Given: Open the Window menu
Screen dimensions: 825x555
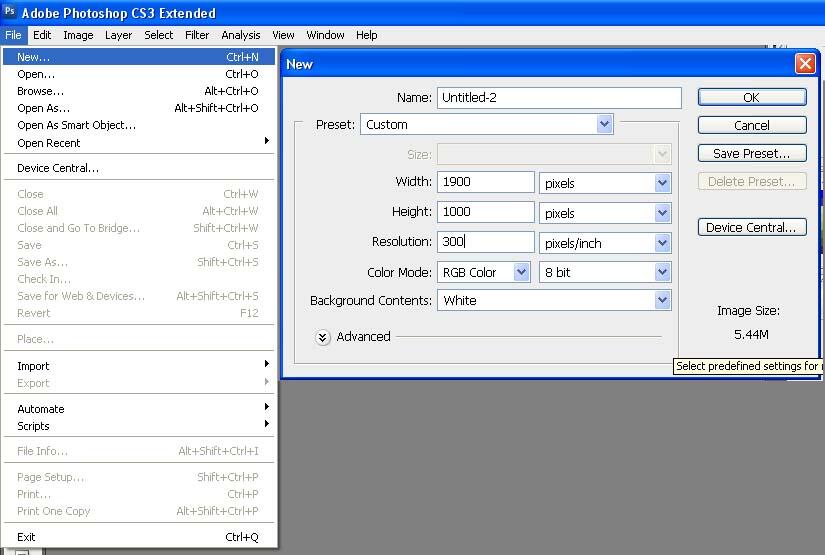Looking at the screenshot, I should click(x=325, y=35).
